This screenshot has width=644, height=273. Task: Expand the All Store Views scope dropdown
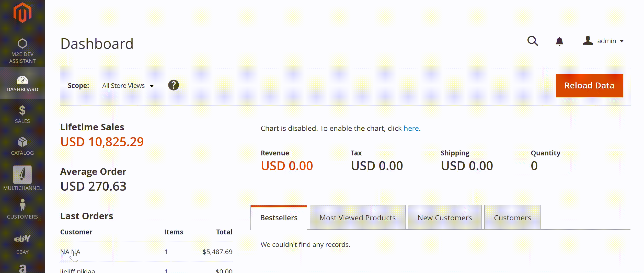(128, 86)
